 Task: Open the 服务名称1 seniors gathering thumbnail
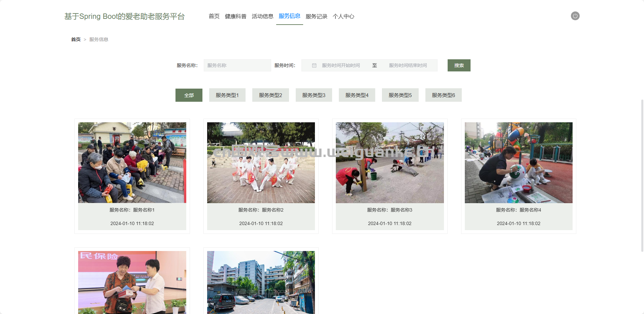[x=132, y=163]
